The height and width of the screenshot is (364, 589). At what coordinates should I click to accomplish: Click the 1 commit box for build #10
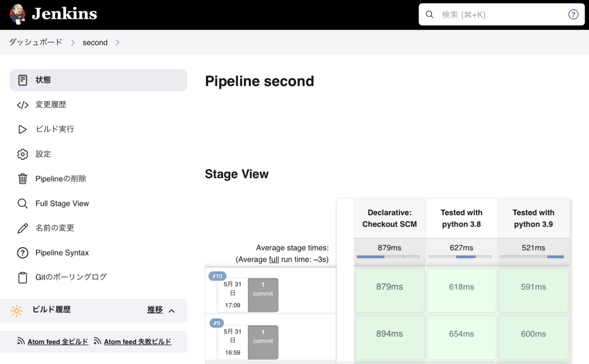tap(263, 295)
